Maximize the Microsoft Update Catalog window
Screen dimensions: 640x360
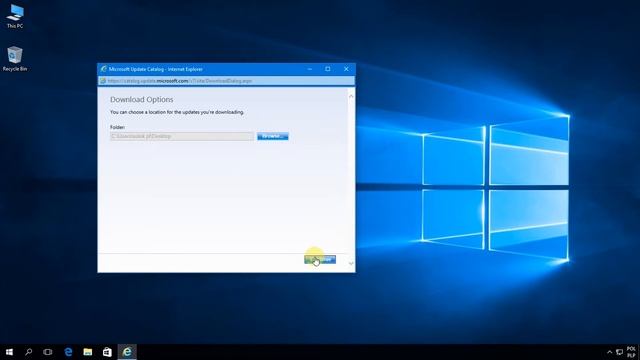pyautogui.click(x=328, y=69)
